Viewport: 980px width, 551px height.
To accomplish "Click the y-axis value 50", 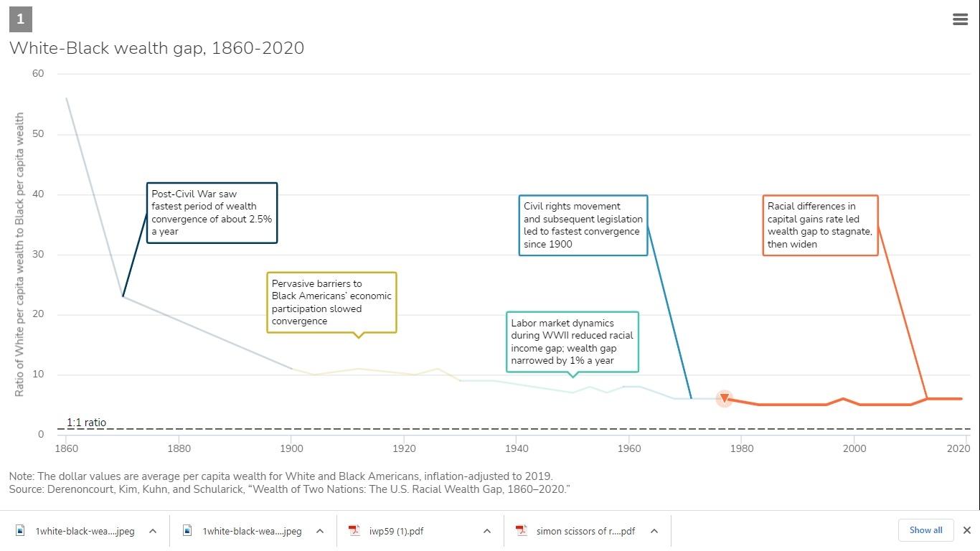I will click(38, 134).
